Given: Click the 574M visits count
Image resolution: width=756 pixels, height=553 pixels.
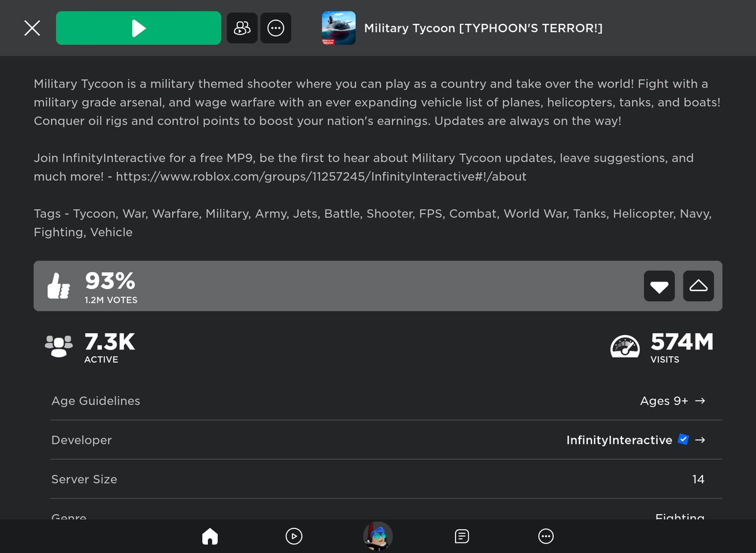Looking at the screenshot, I should click(x=682, y=342).
